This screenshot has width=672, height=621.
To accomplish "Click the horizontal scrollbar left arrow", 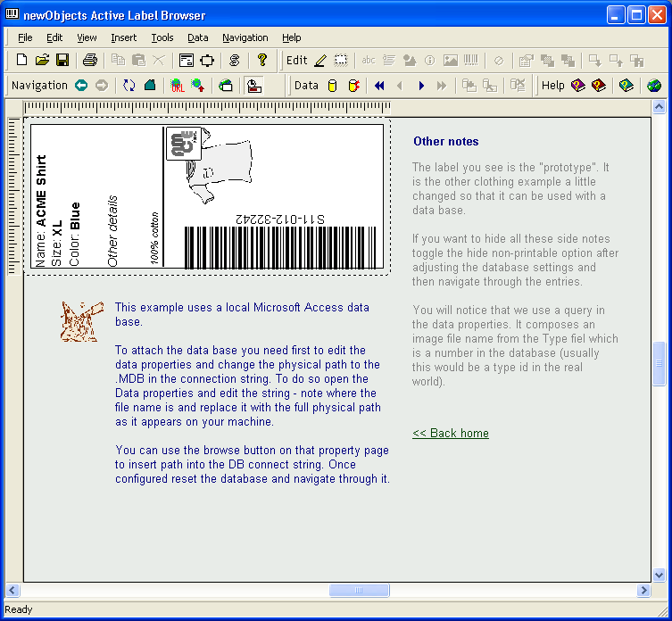I will [12, 590].
